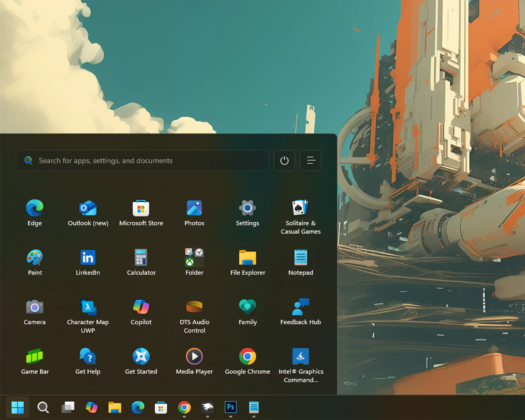This screenshot has width=525, height=420.
Task: Open File Explorer from the taskbar
Action: pos(115,407)
